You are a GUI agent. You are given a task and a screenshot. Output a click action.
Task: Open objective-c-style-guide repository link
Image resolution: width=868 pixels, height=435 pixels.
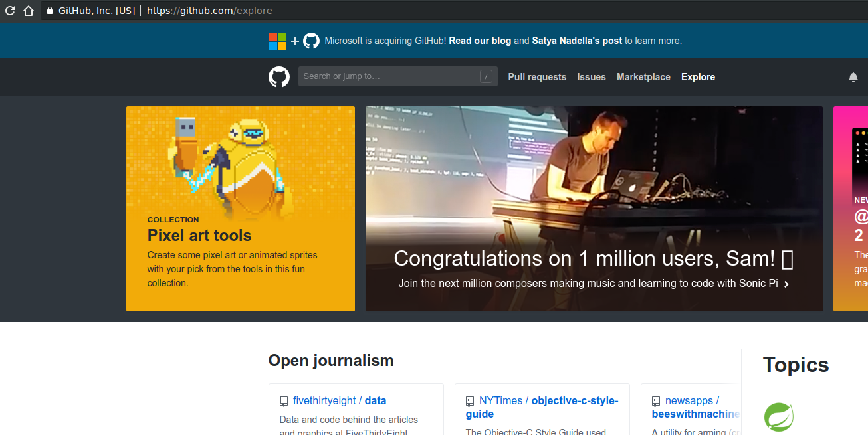[542, 407]
